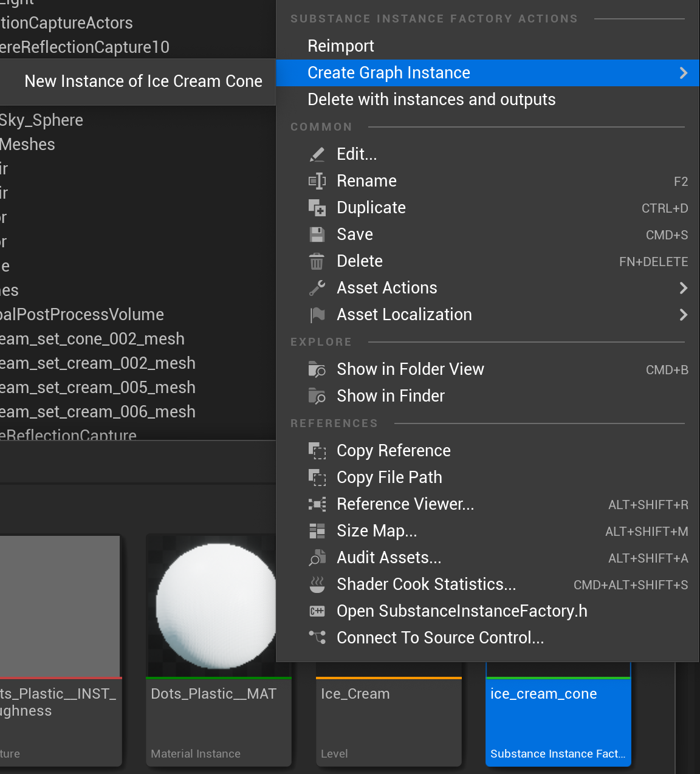The height and width of the screenshot is (774, 700).
Task: Click the Rename icon in the context menu
Action: (x=317, y=181)
